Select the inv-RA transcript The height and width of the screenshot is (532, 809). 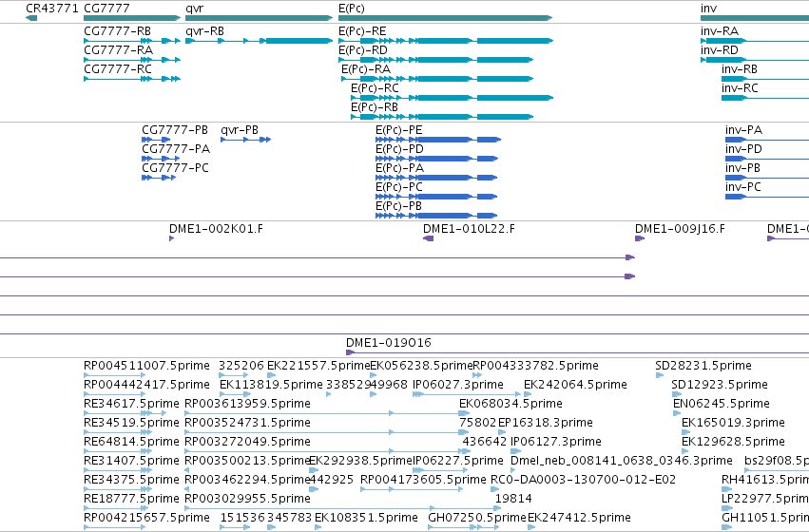pyautogui.click(x=755, y=41)
